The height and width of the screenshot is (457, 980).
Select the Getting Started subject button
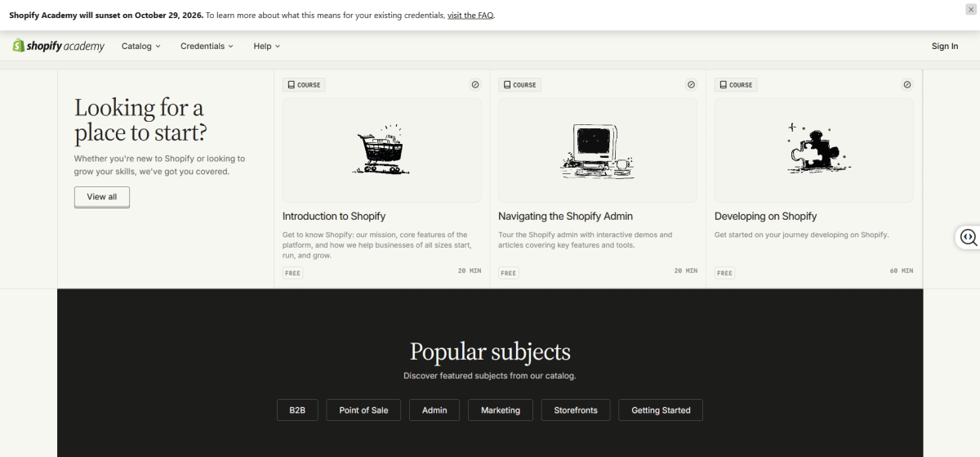pos(661,410)
